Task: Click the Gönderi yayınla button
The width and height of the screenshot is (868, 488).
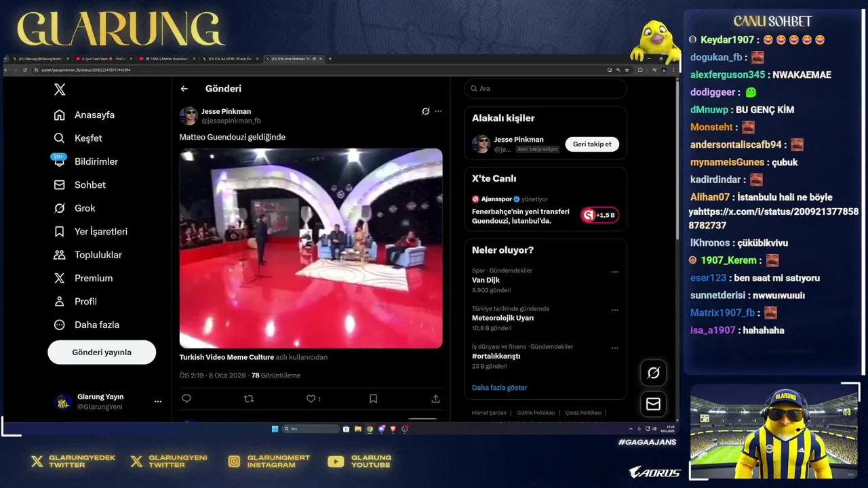Action: point(102,352)
